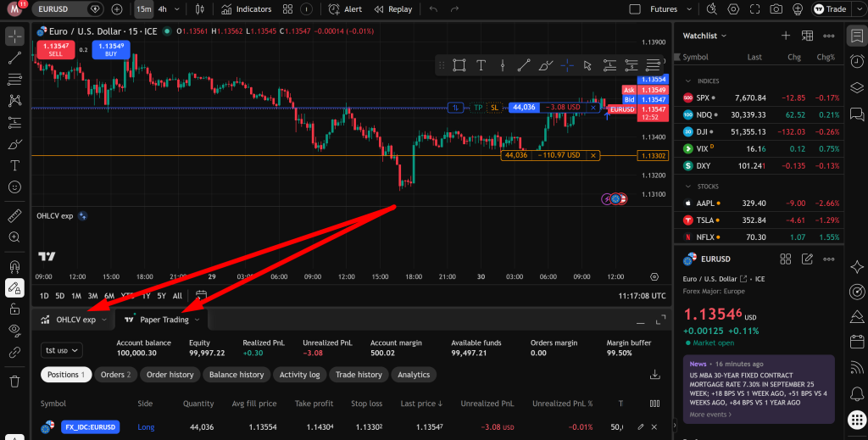
Task: Follow the More events link
Action: click(710, 415)
